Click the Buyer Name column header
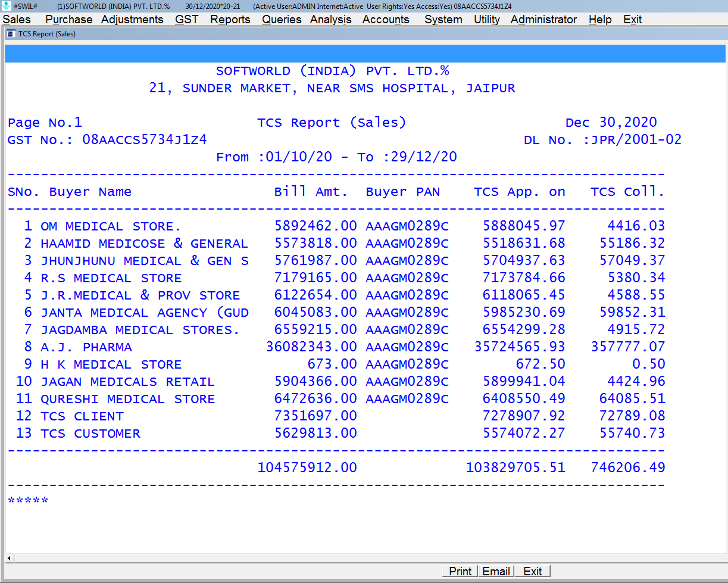The image size is (728, 583). point(90,192)
